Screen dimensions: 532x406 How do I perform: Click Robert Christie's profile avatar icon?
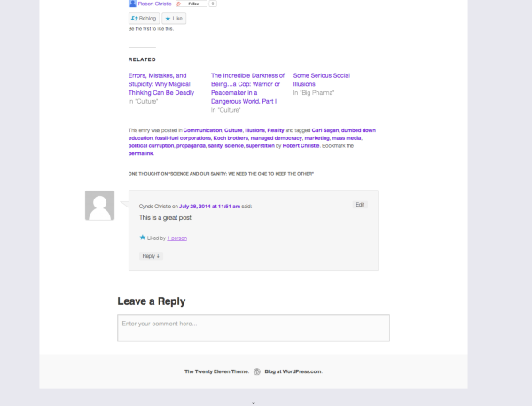[132, 4]
